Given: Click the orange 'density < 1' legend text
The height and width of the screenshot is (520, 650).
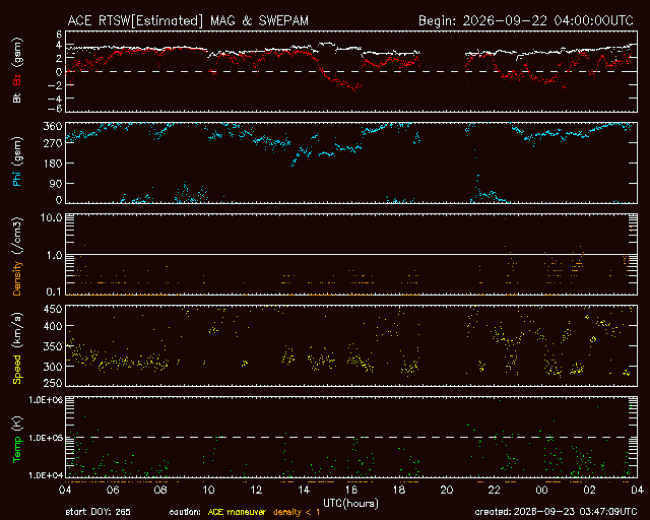Looking at the screenshot, I should (x=296, y=512).
